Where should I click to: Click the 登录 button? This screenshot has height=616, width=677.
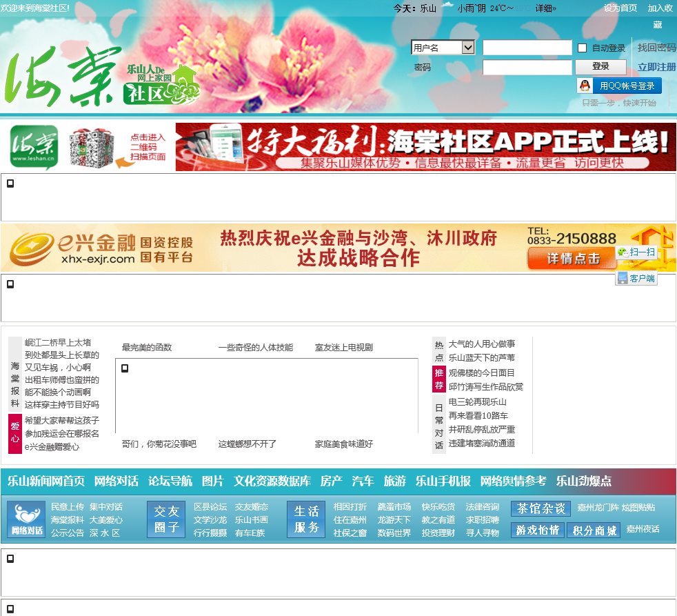(600, 66)
